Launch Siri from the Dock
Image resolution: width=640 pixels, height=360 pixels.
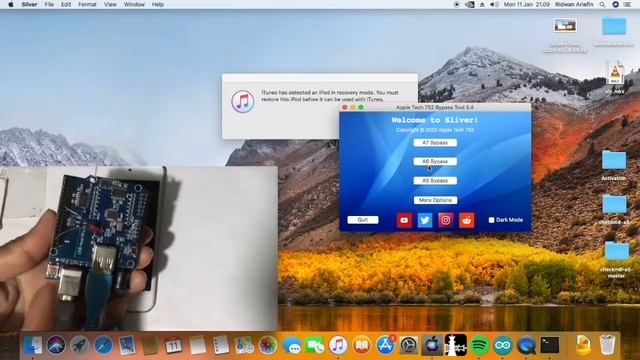(x=56, y=345)
